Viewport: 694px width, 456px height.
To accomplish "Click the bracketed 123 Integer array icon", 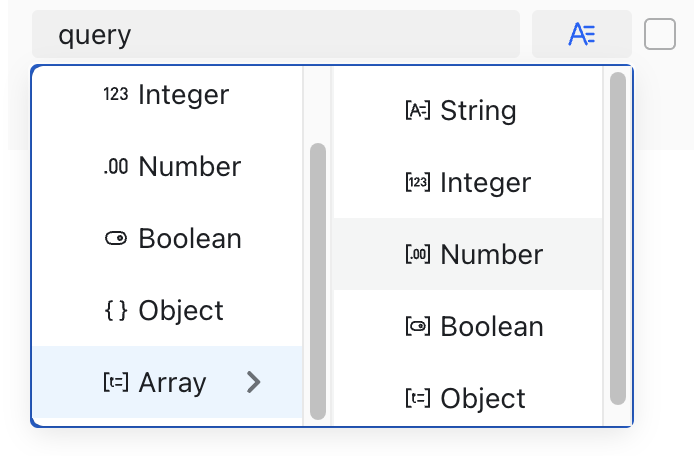I will click(x=417, y=182).
